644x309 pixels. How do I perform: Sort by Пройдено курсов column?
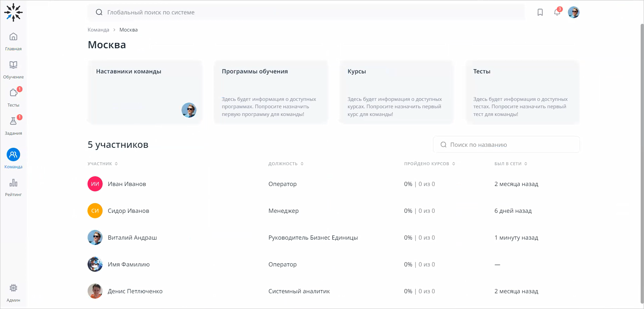point(429,164)
